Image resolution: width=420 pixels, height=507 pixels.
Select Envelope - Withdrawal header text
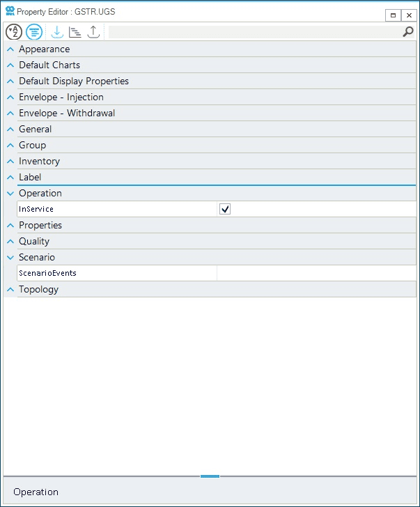pyautogui.click(x=67, y=113)
